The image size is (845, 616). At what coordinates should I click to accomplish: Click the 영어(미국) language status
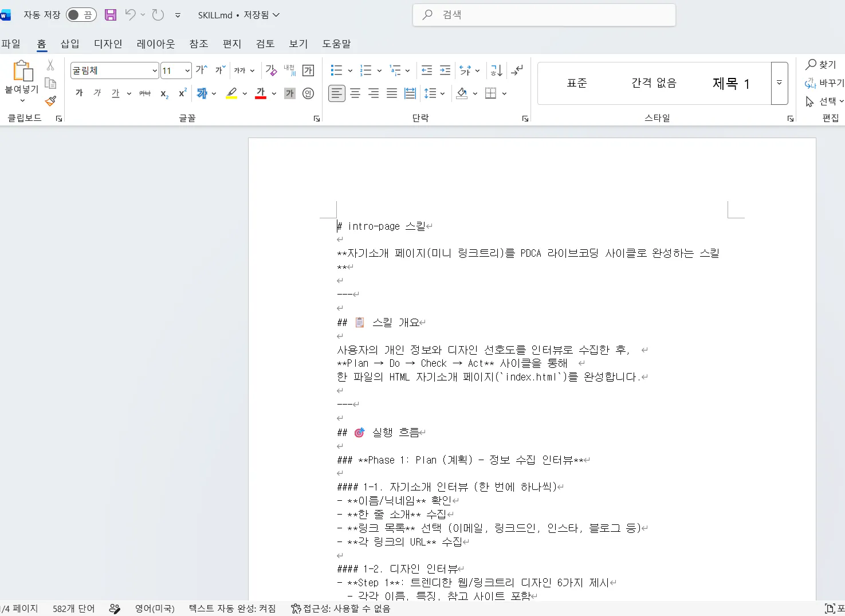(155, 609)
